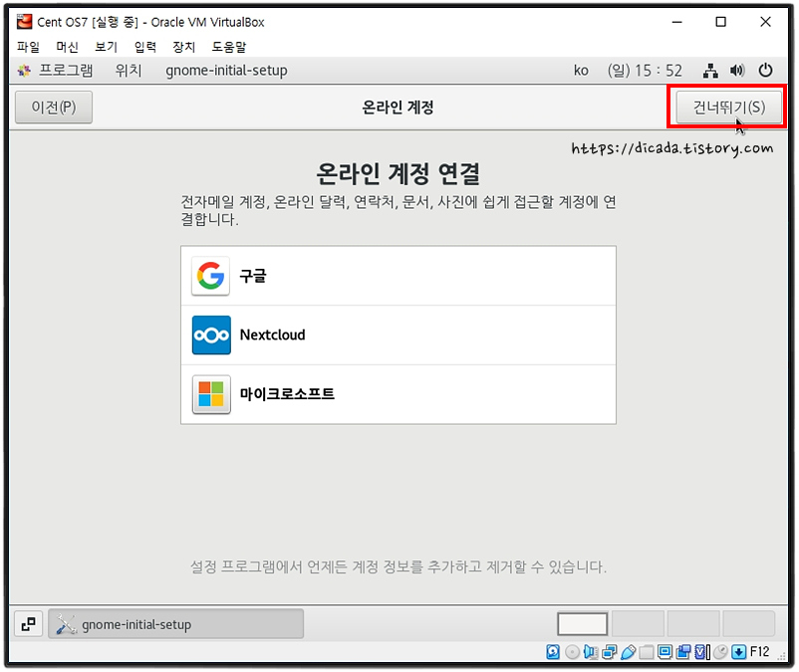Image resolution: width=799 pixels, height=672 pixels.
Task: Click the VirtualBox host key arrow icon
Action: tap(739, 652)
